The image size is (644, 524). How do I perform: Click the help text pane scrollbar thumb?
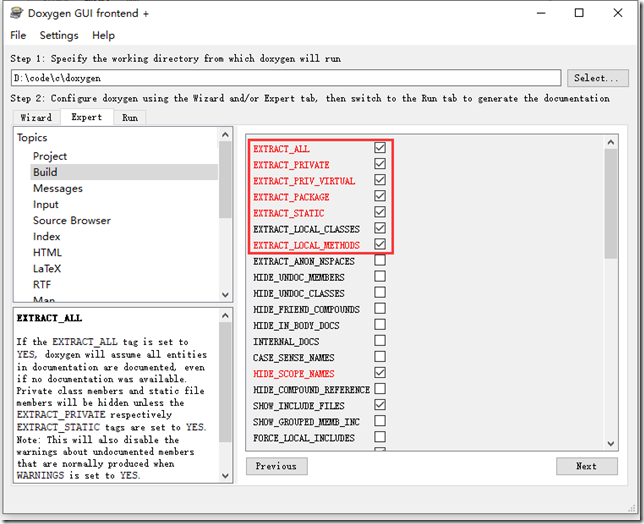coord(225,382)
